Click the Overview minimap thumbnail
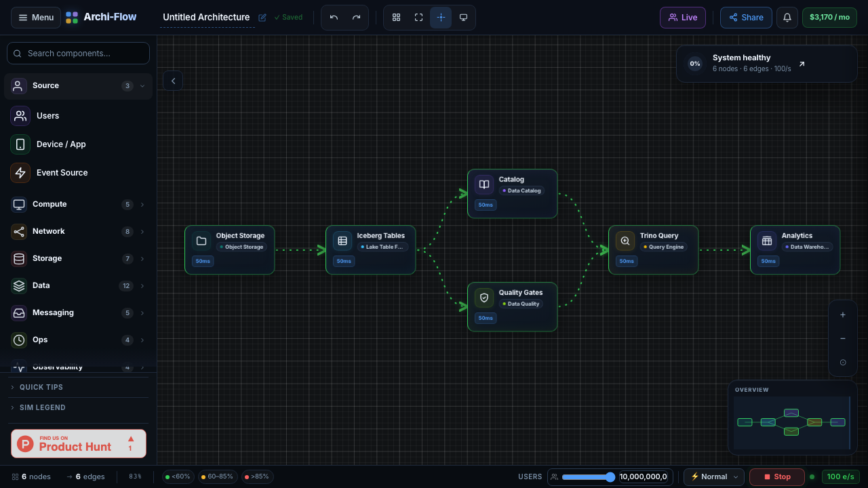Screen dimensions: 868x488 792,423
